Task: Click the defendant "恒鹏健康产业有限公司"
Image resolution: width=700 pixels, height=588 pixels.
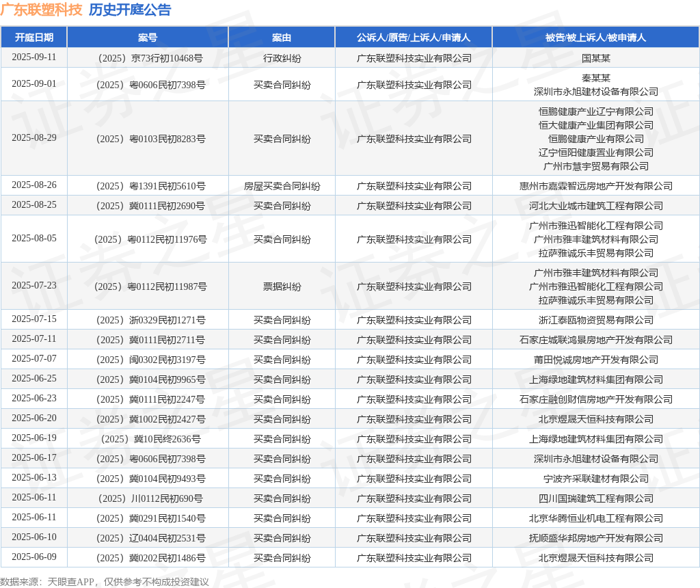Action: coord(596,139)
